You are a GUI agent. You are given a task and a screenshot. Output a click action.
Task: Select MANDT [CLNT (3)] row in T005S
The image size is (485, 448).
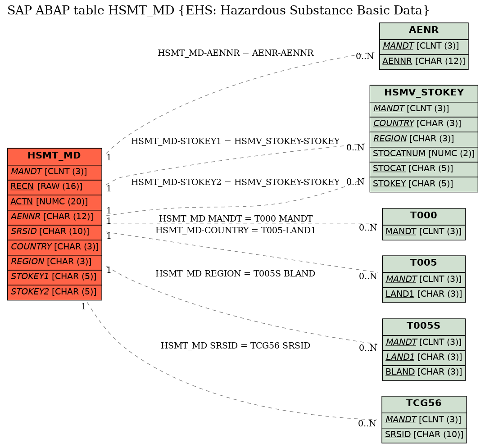424,343
